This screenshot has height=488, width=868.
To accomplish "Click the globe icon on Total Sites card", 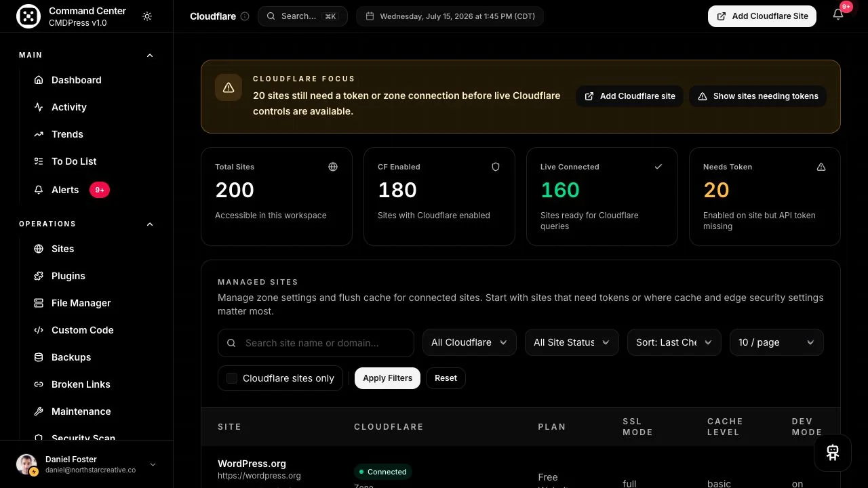I will point(333,167).
